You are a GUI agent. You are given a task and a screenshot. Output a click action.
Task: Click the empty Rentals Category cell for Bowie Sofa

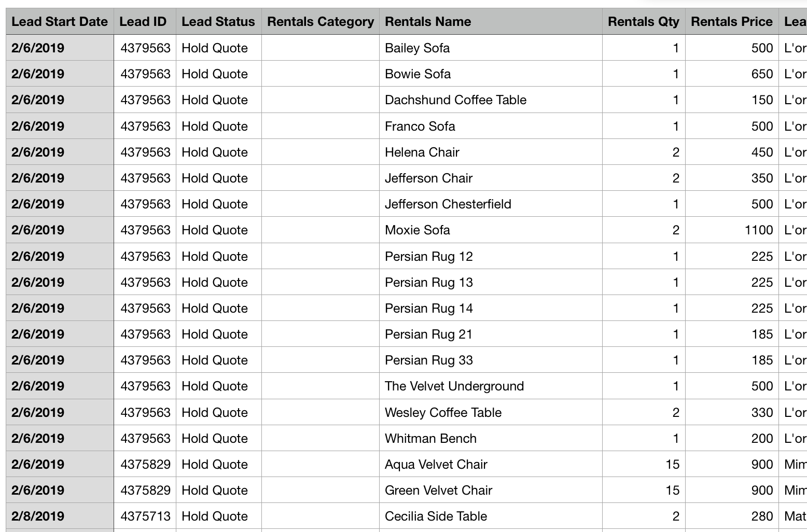pyautogui.click(x=320, y=74)
